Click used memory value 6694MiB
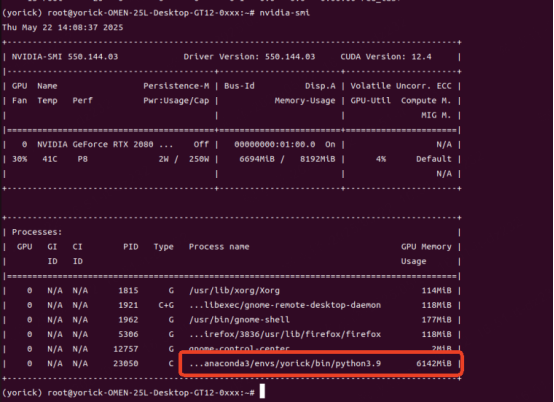The image size is (554, 402). pos(257,159)
